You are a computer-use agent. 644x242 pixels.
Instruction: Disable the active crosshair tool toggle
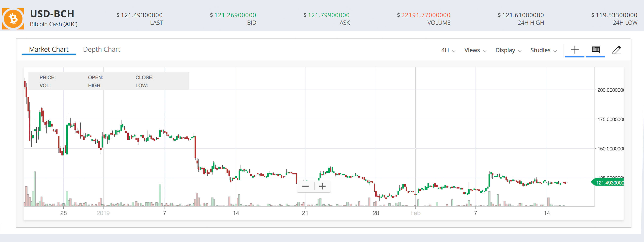[575, 50]
